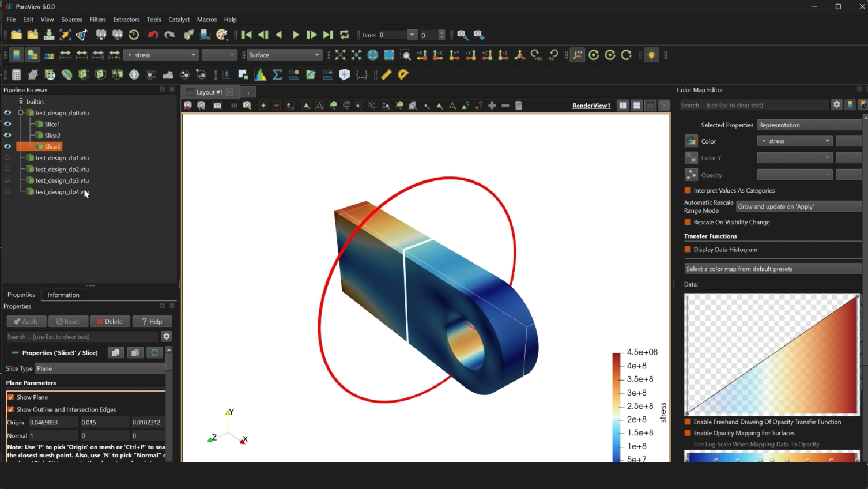Click the opacity transfer function color area
The image size is (868, 489).
(772, 355)
